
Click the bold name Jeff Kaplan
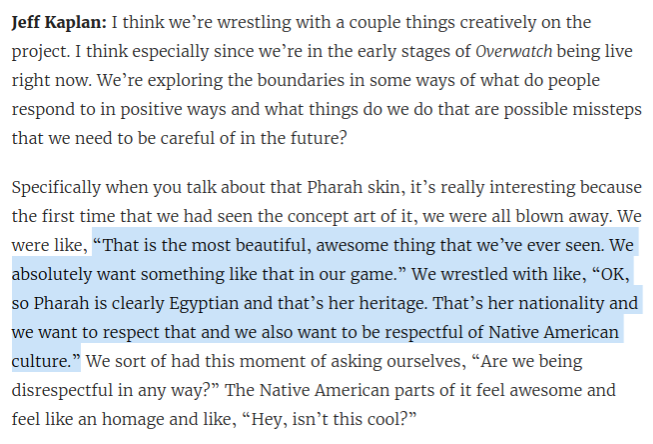pyautogui.click(x=59, y=22)
